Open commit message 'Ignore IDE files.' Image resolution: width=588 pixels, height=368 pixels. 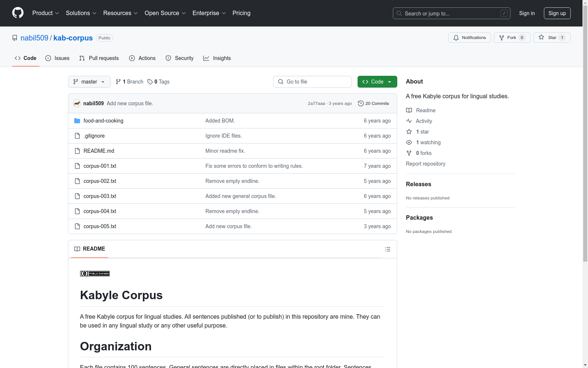(223, 136)
